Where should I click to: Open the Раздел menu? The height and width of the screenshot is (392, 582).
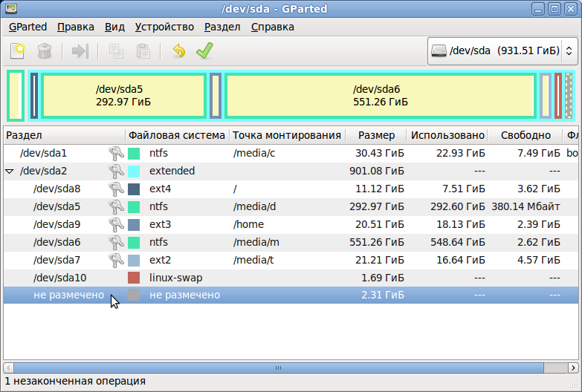pos(222,27)
